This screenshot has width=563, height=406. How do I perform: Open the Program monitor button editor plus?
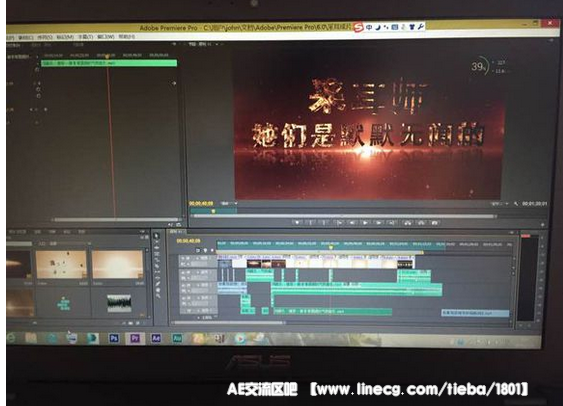pyautogui.click(x=543, y=225)
